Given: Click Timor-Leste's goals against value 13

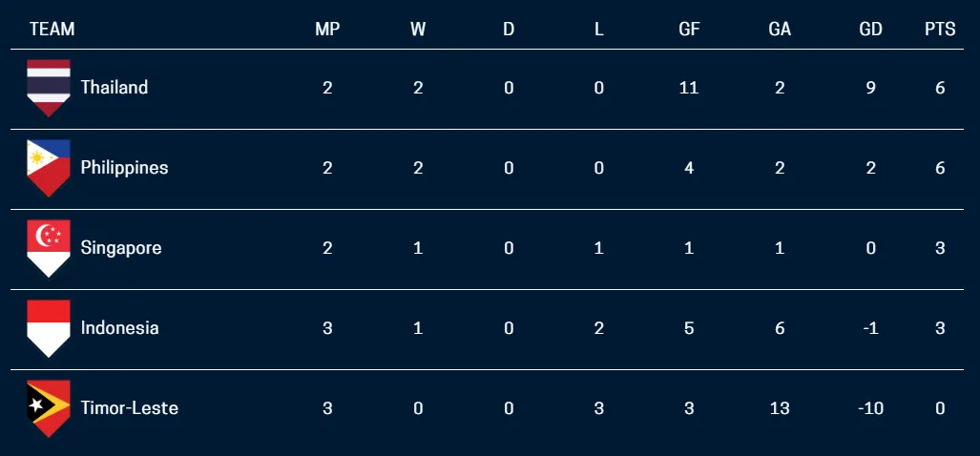Looking at the screenshot, I should point(780,408).
